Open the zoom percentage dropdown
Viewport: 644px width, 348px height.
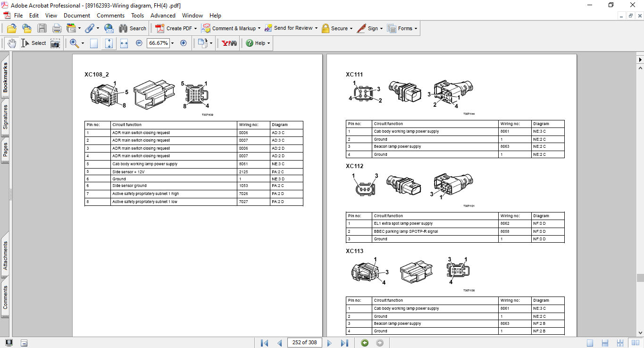pyautogui.click(x=172, y=43)
